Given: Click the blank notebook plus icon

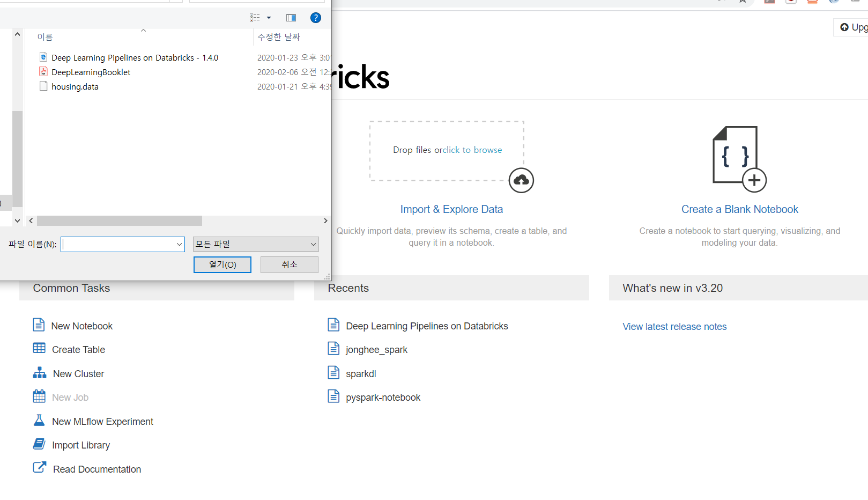Looking at the screenshot, I should click(754, 180).
